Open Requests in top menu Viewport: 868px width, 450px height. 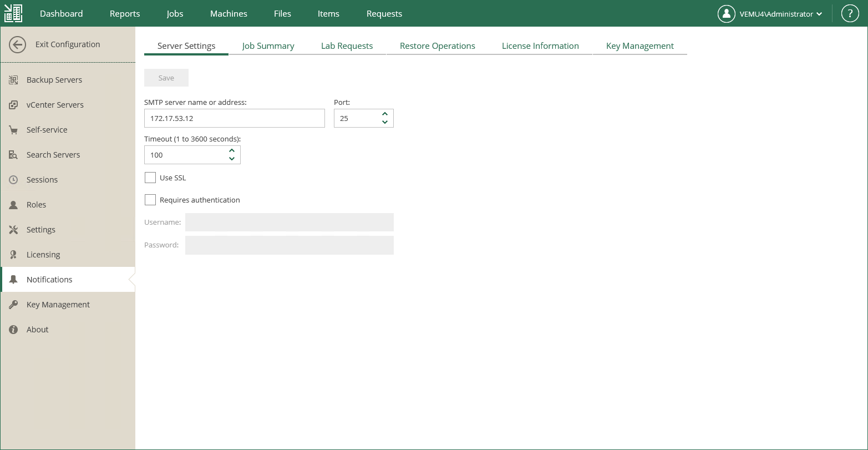coord(384,13)
